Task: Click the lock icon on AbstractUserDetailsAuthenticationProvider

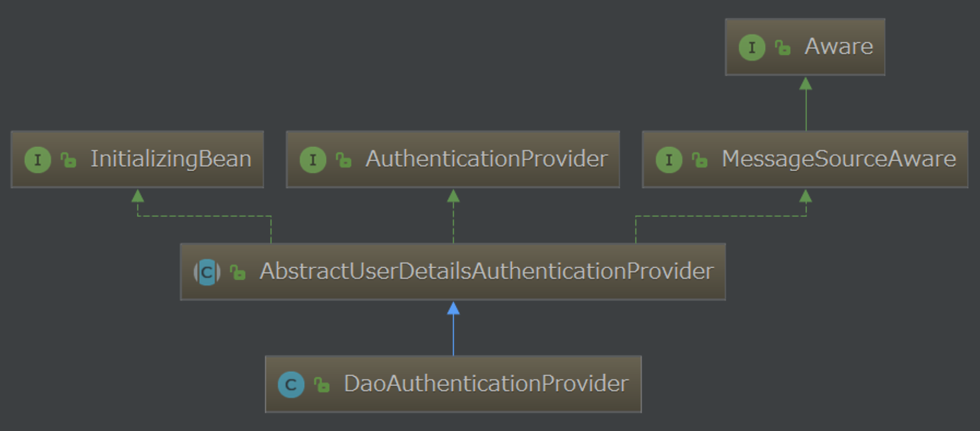Action: 238,272
